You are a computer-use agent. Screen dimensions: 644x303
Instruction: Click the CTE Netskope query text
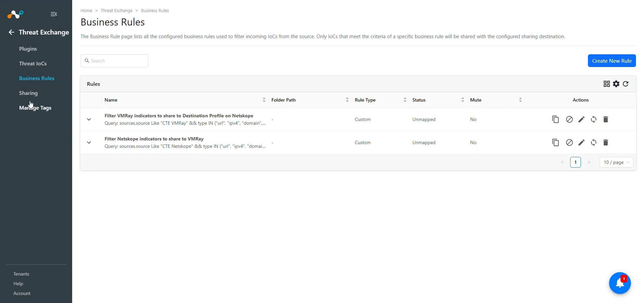(185, 146)
